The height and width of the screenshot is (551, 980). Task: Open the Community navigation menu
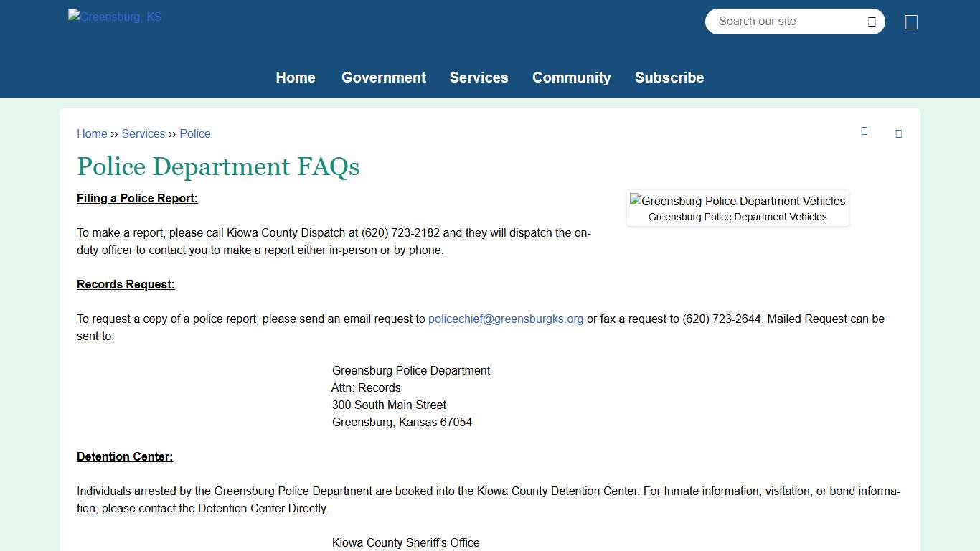(x=572, y=77)
